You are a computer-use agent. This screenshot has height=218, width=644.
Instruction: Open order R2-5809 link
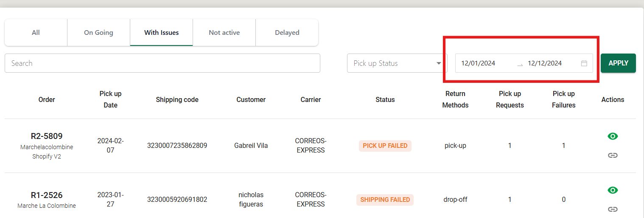47,136
